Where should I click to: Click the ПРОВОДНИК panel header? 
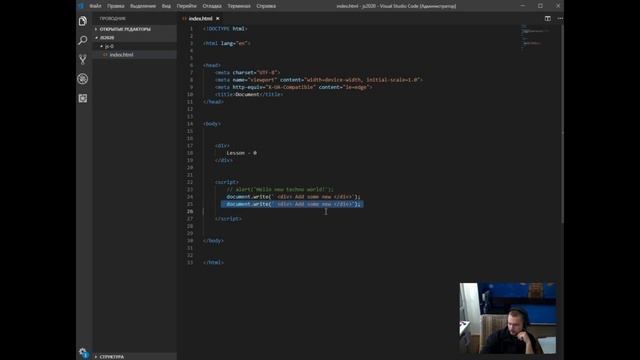(113, 19)
